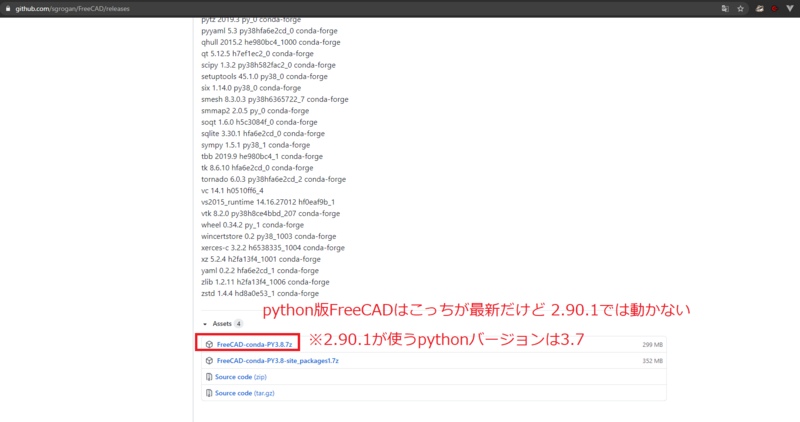Click file icon beside Source code (tar.gz)
Viewport: 800px width, 422px height.
click(209, 393)
